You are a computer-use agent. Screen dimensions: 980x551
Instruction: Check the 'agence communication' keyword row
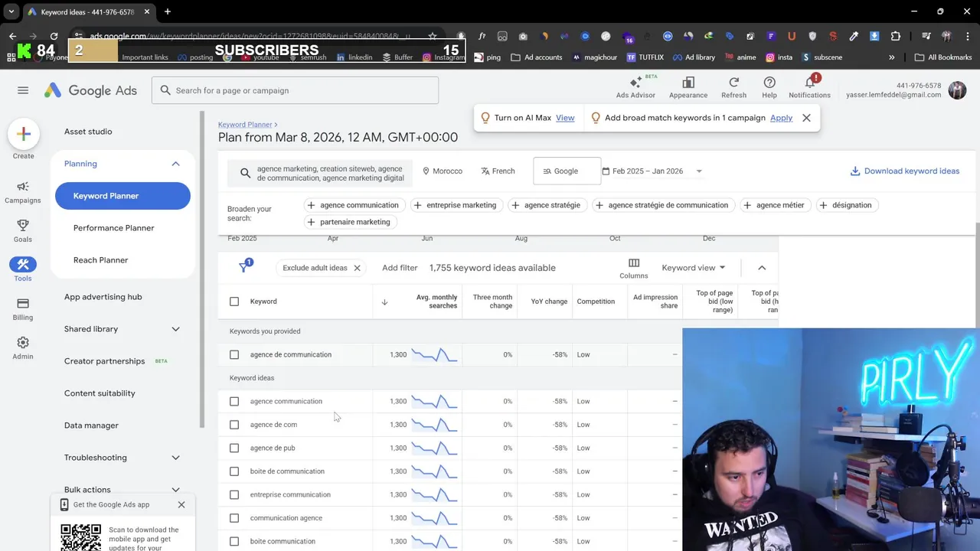(x=234, y=401)
